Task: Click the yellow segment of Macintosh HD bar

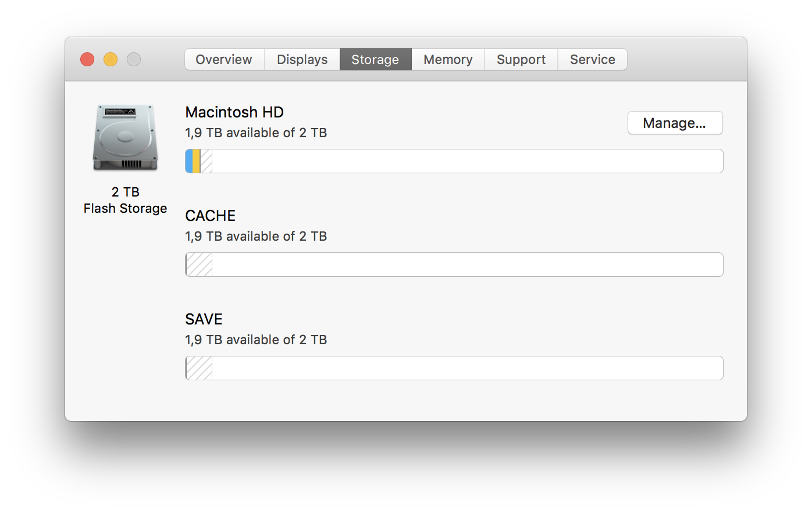Action: pos(197,161)
